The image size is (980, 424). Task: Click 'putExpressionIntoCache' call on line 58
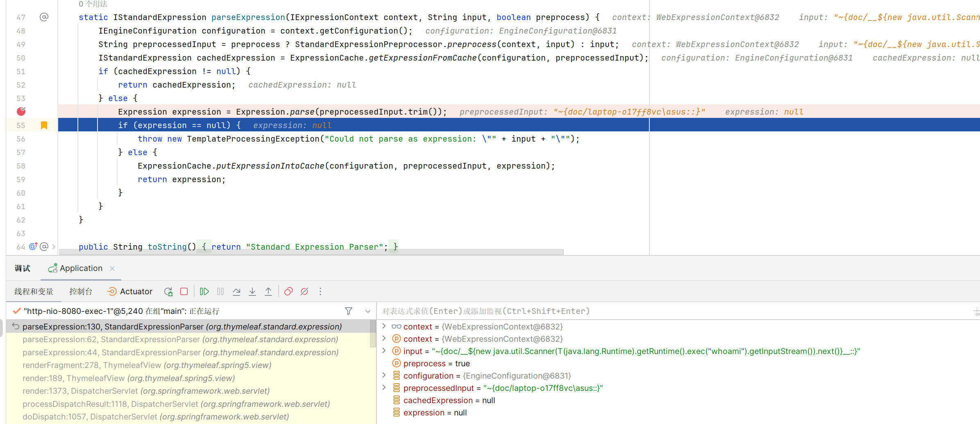pyautogui.click(x=270, y=166)
